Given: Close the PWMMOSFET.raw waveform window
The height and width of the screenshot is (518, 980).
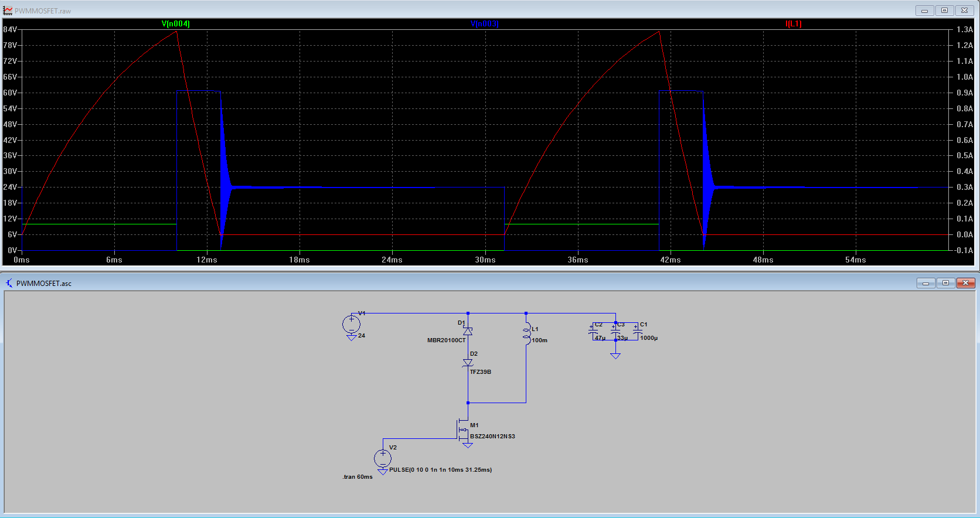Looking at the screenshot, I should (x=964, y=11).
